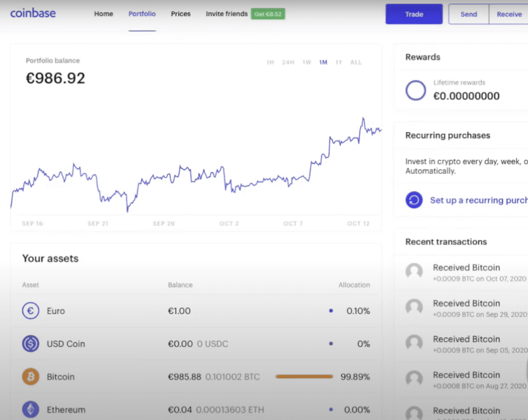Select the 1W chart range
Screen dimensions: 528x420
tap(307, 62)
